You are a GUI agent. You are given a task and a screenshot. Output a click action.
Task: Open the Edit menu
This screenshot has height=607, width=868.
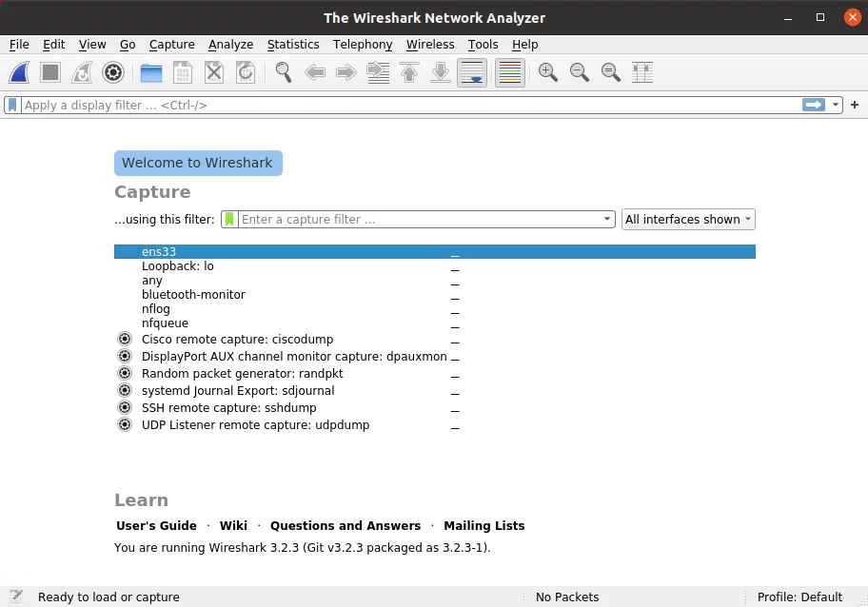pyautogui.click(x=53, y=45)
